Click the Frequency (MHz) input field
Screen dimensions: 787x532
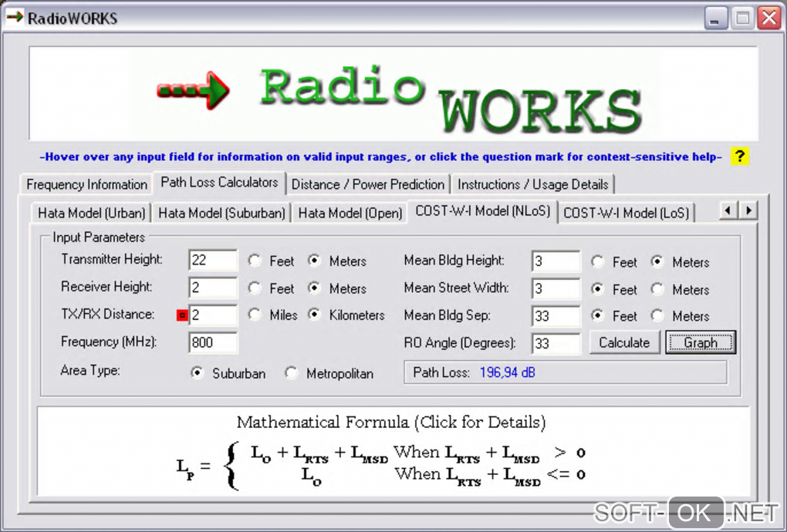coord(213,342)
